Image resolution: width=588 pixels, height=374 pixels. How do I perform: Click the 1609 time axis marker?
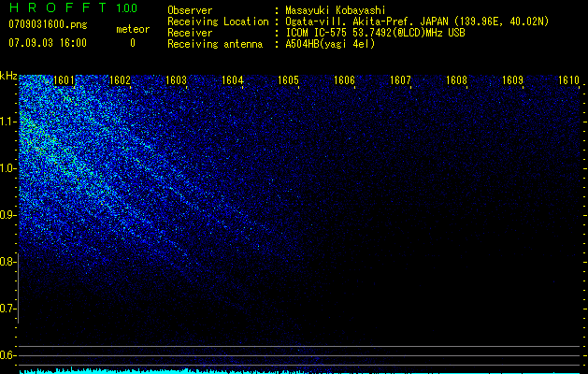(512, 80)
